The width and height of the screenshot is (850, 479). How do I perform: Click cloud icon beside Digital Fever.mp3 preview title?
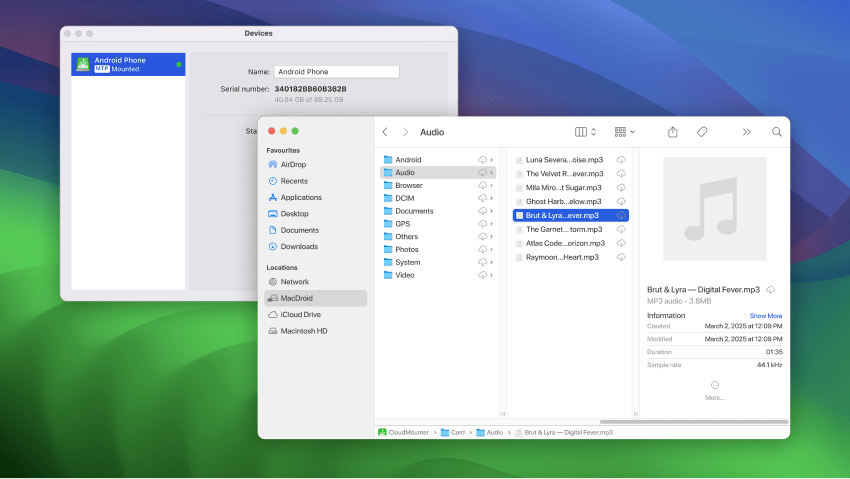(x=770, y=290)
